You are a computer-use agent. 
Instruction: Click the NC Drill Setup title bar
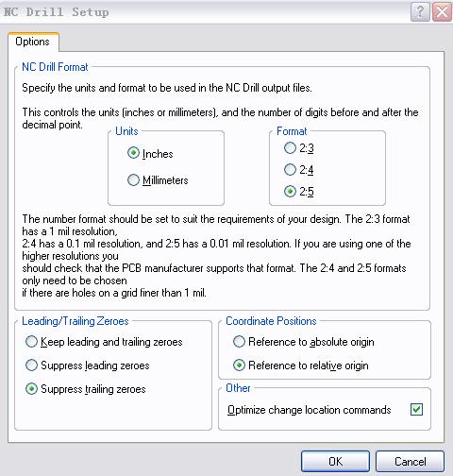click(205, 12)
